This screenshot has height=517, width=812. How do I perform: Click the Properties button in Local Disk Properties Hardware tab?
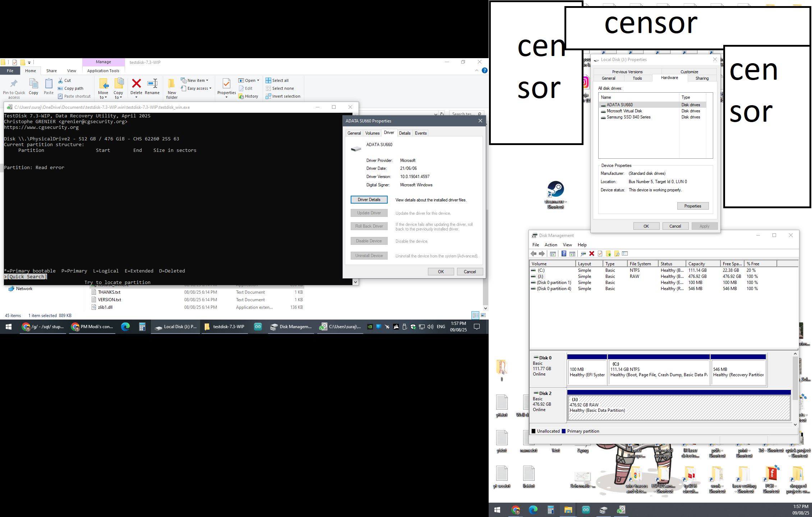(x=693, y=206)
